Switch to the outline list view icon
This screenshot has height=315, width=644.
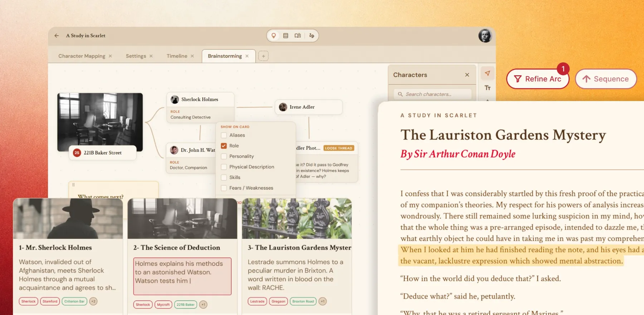(286, 36)
